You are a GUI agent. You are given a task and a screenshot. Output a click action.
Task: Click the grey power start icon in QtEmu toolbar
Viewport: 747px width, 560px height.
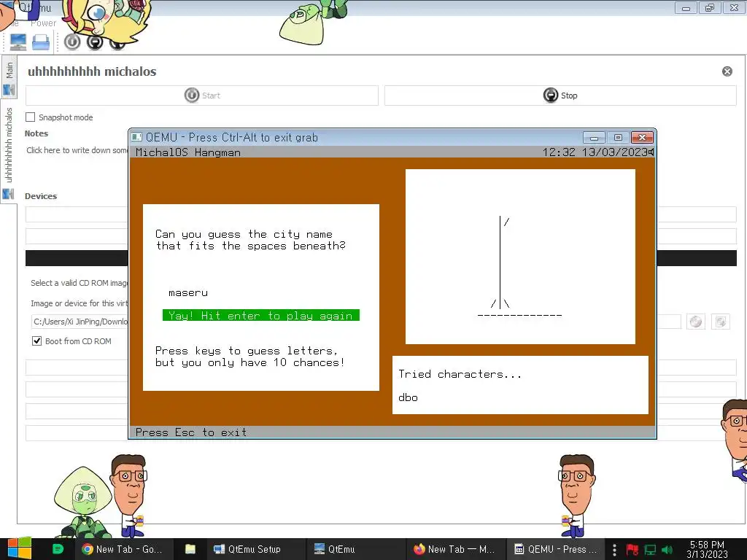click(x=72, y=42)
